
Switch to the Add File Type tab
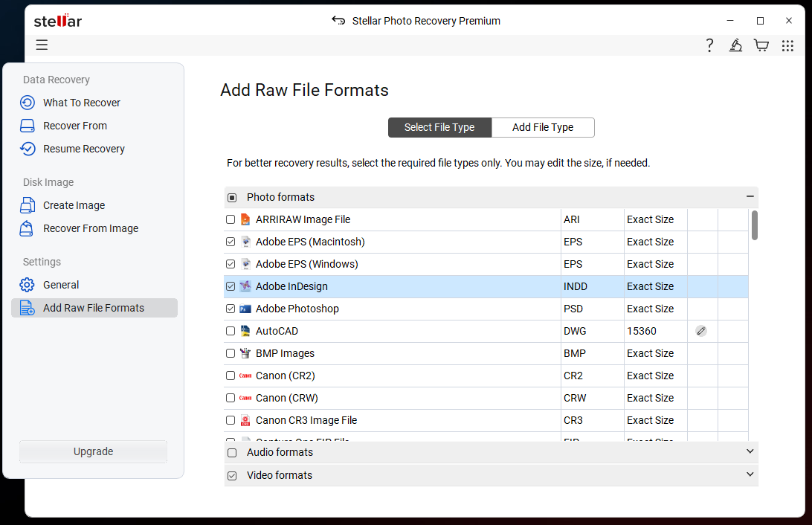click(543, 127)
